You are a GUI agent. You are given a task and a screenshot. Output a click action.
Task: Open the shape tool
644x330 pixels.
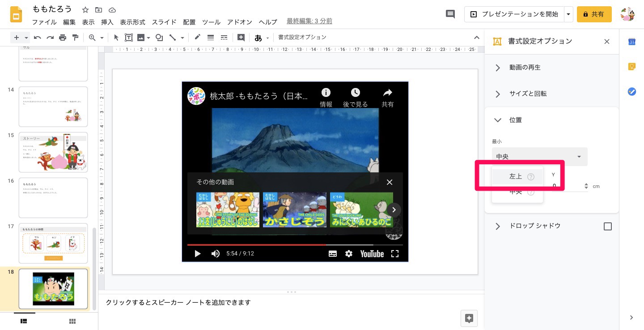pos(159,38)
